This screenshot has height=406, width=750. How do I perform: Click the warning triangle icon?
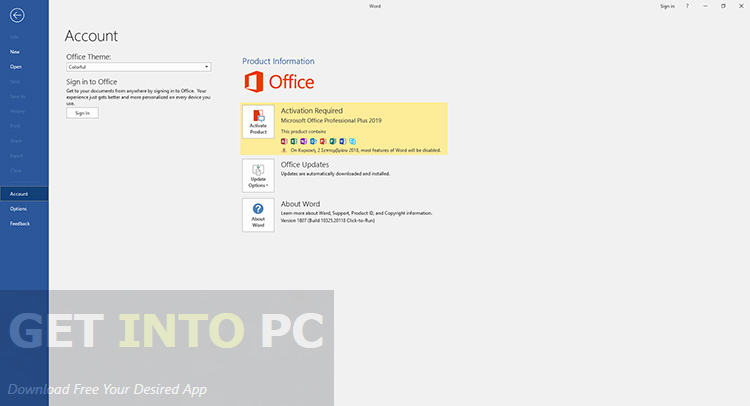(x=284, y=150)
